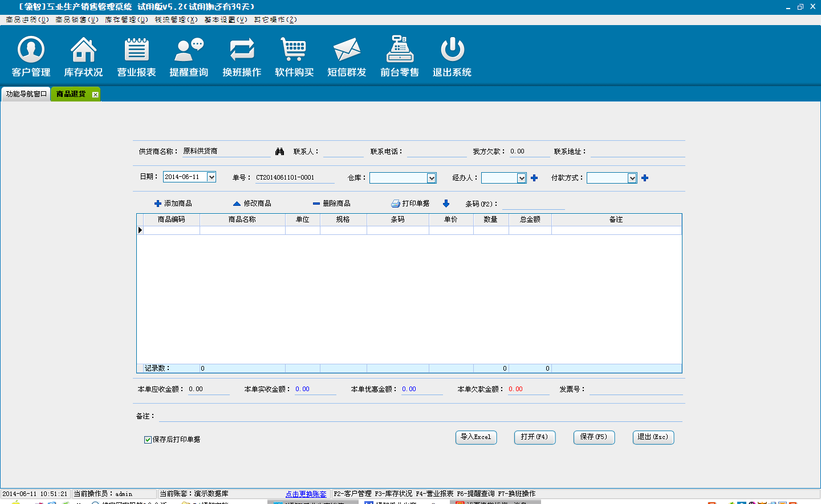
Task: Open 营业报表 business report icon
Action: coord(136,50)
